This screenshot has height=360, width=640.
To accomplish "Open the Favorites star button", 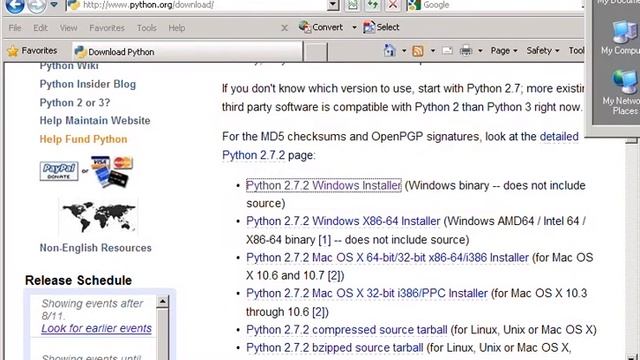I will [x=32, y=51].
